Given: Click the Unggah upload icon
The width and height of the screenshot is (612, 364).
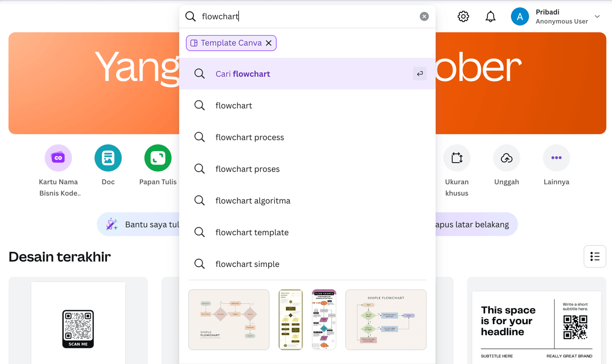Looking at the screenshot, I should click(506, 158).
